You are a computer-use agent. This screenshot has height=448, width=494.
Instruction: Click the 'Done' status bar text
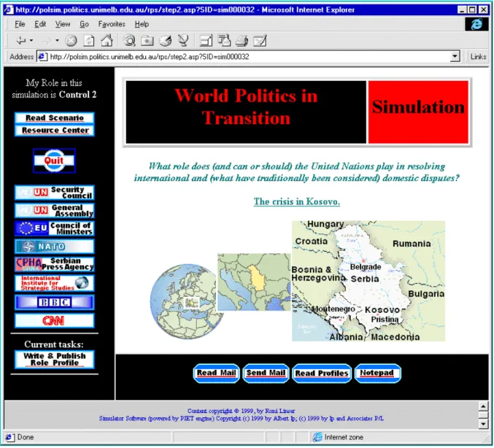(x=26, y=437)
